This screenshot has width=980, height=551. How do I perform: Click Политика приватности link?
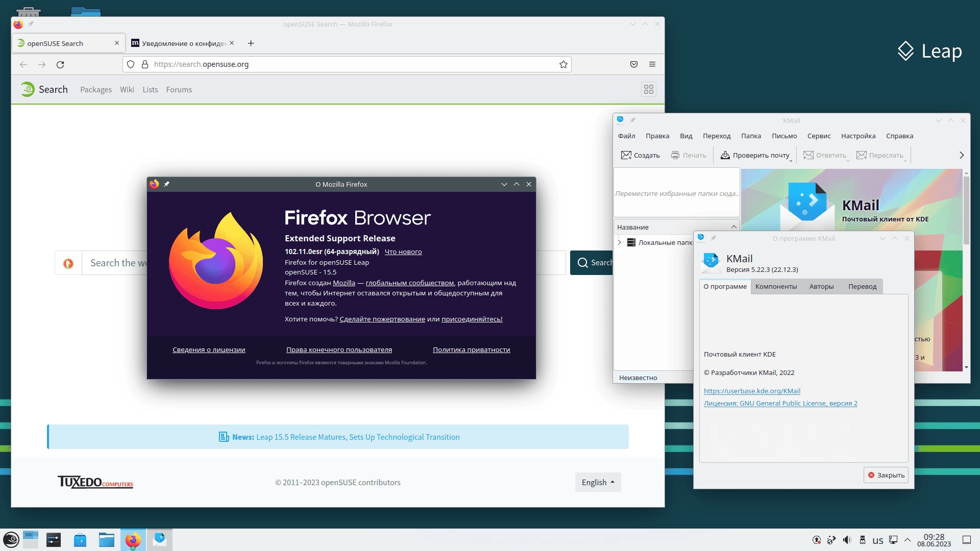tap(472, 349)
